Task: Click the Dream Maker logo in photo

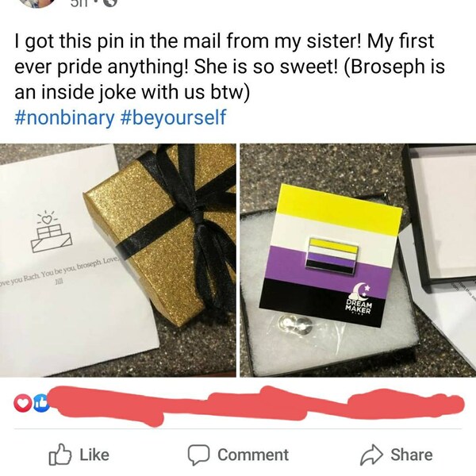Action: tap(359, 299)
